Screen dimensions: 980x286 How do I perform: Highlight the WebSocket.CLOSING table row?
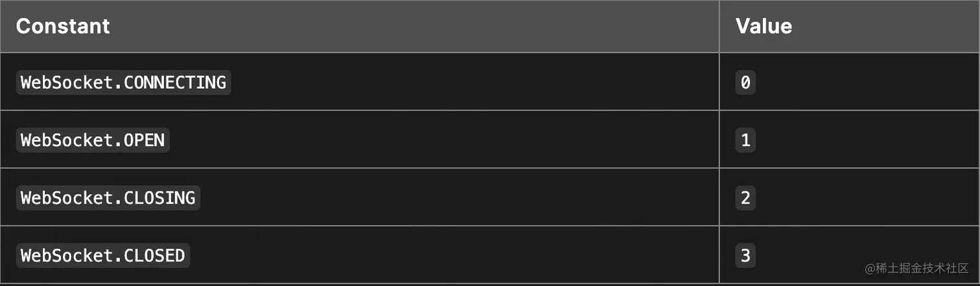point(490,197)
